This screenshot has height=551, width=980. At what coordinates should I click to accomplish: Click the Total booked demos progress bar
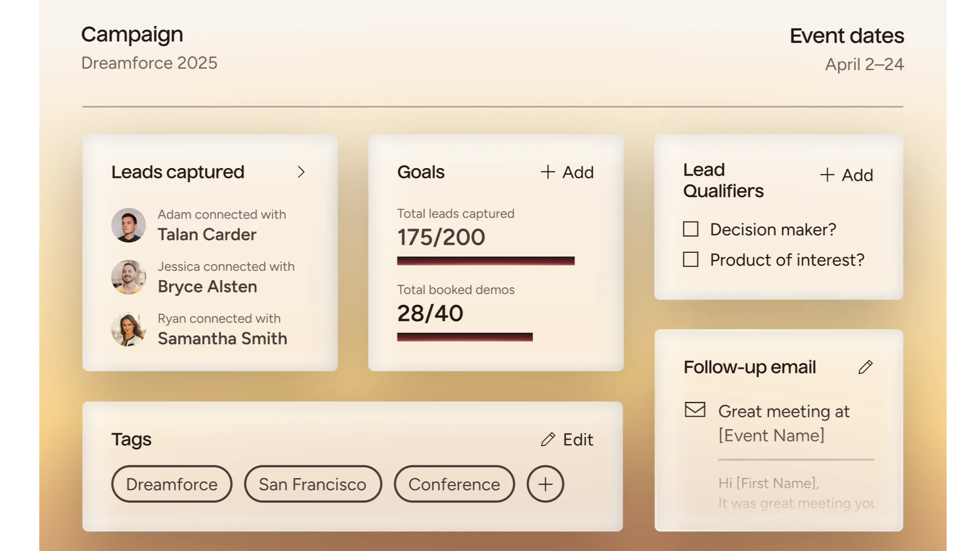coord(465,337)
